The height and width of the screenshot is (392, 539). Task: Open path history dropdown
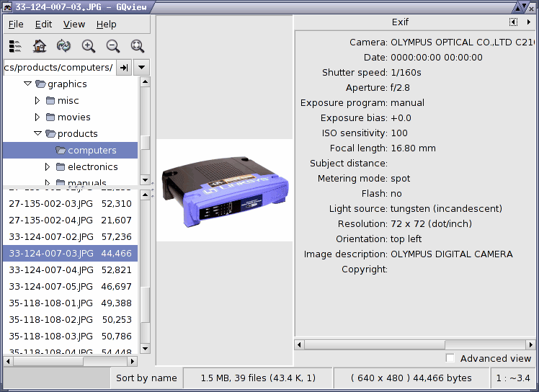click(x=141, y=68)
